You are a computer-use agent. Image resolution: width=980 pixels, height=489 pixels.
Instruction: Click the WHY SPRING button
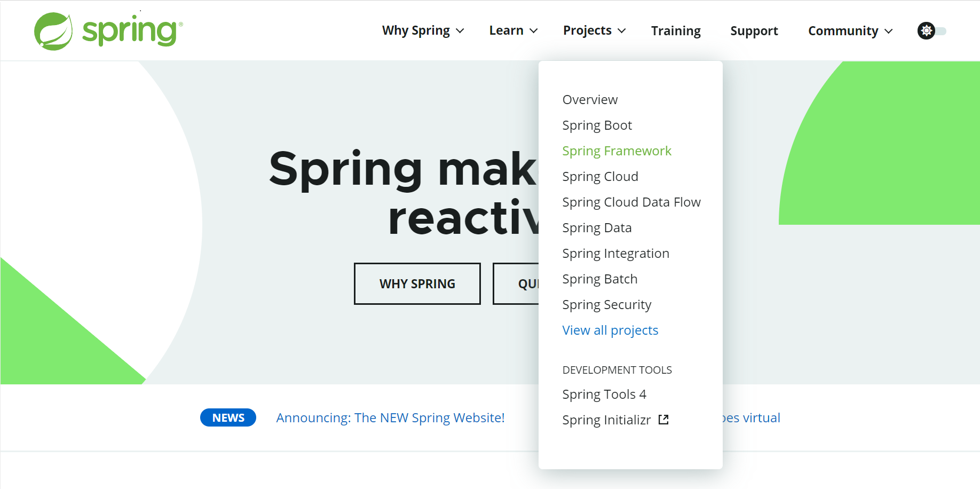417,283
